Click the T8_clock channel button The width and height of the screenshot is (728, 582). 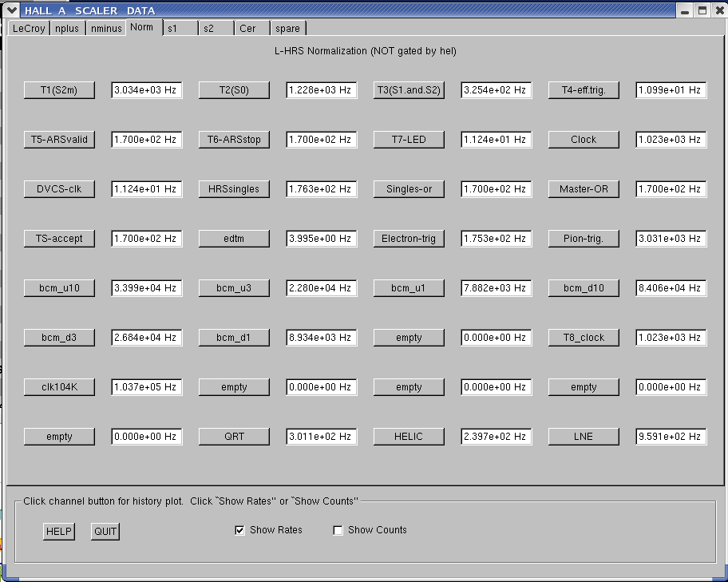pyautogui.click(x=584, y=338)
